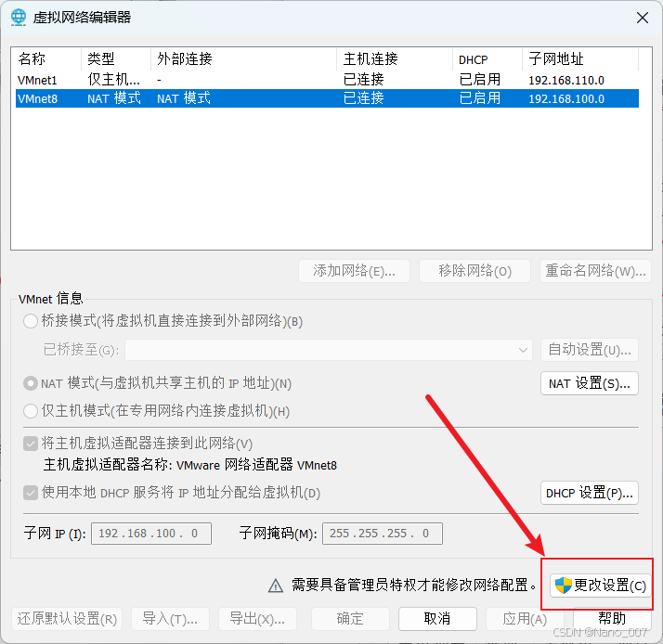
Task: Click DHCP column header
Action: [x=487, y=59]
